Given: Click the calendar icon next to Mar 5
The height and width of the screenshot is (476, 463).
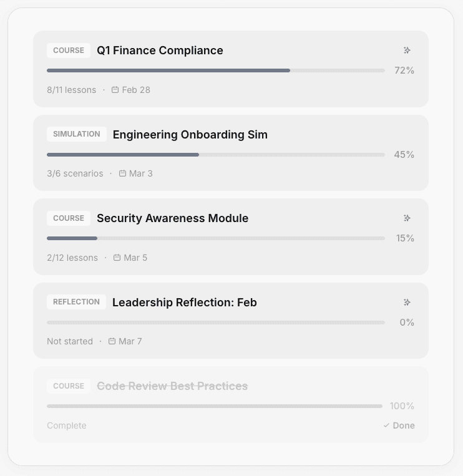Looking at the screenshot, I should 117,258.
